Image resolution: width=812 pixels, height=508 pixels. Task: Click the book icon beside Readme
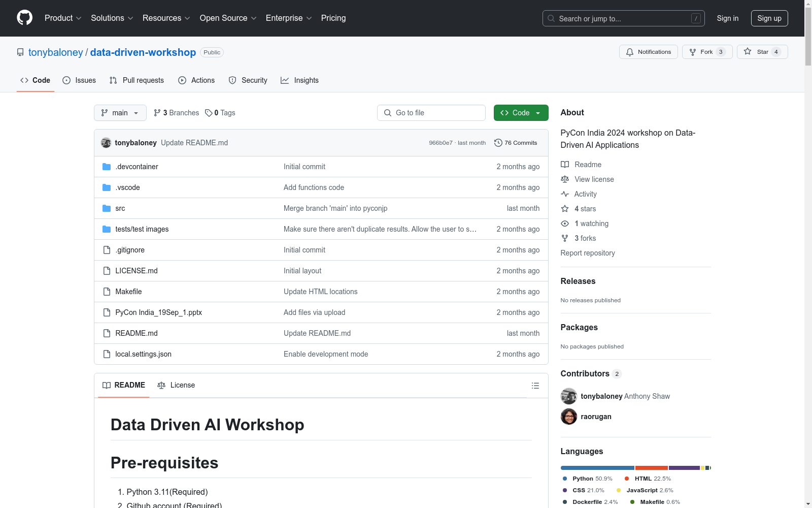pos(565,165)
